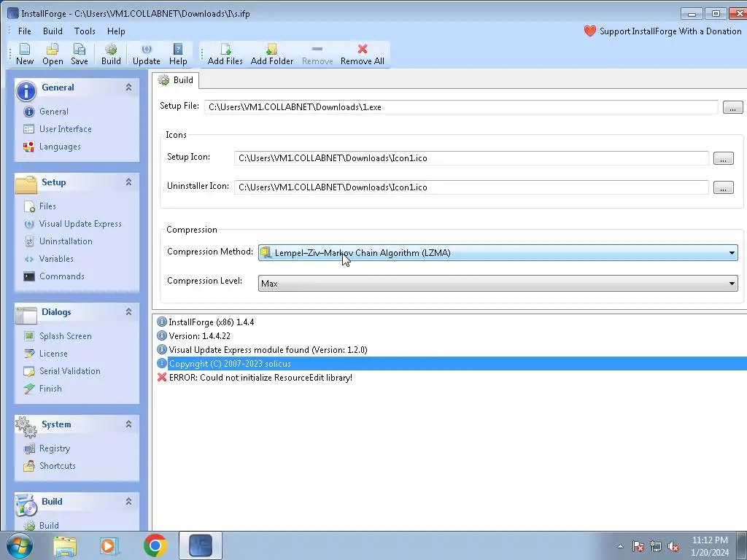Image resolution: width=747 pixels, height=560 pixels.
Task: Click the Save toolbar icon
Action: tap(79, 54)
